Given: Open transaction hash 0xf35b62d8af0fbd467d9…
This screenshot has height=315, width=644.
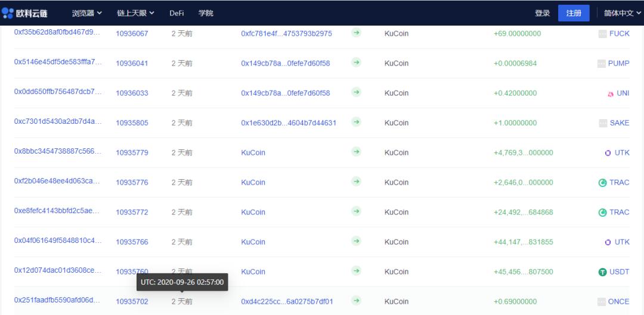Looking at the screenshot, I should [x=57, y=32].
